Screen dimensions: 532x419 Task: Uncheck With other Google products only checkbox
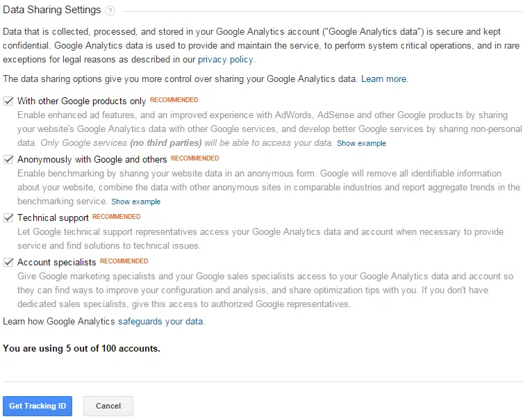coord(8,101)
